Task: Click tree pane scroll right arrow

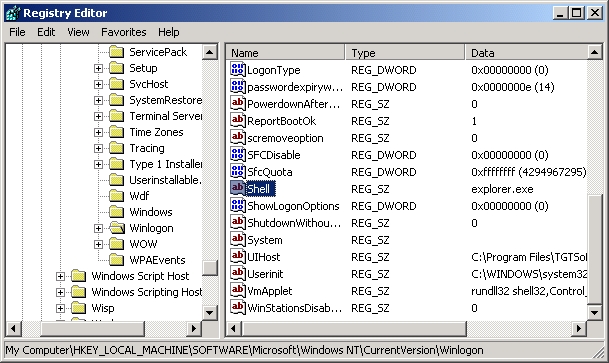Action: (193, 328)
